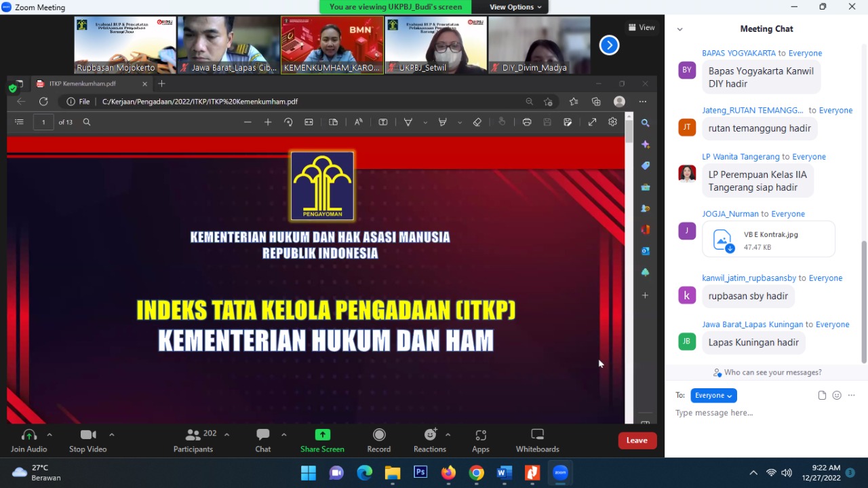Start Read aloud in PDF toolbar
Image resolution: width=868 pixels, height=488 pixels.
(359, 122)
